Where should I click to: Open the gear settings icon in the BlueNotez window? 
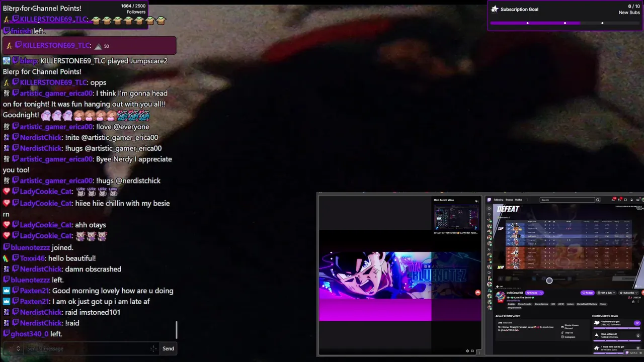click(x=467, y=351)
